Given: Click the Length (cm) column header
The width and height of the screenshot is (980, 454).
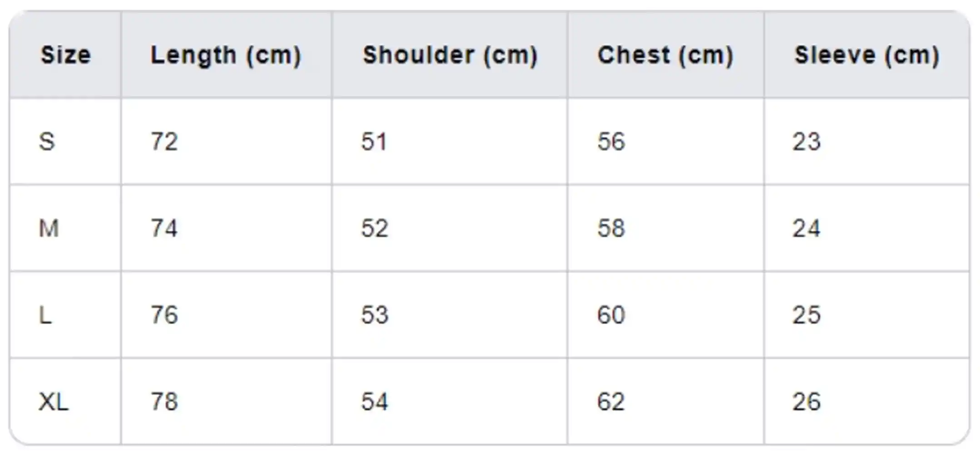Looking at the screenshot, I should tap(226, 55).
